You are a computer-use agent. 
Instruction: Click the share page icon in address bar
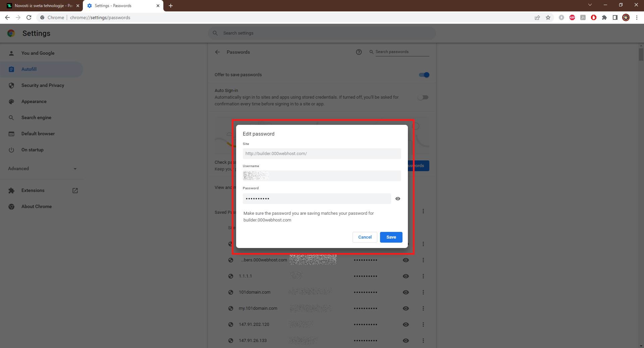pyautogui.click(x=537, y=17)
